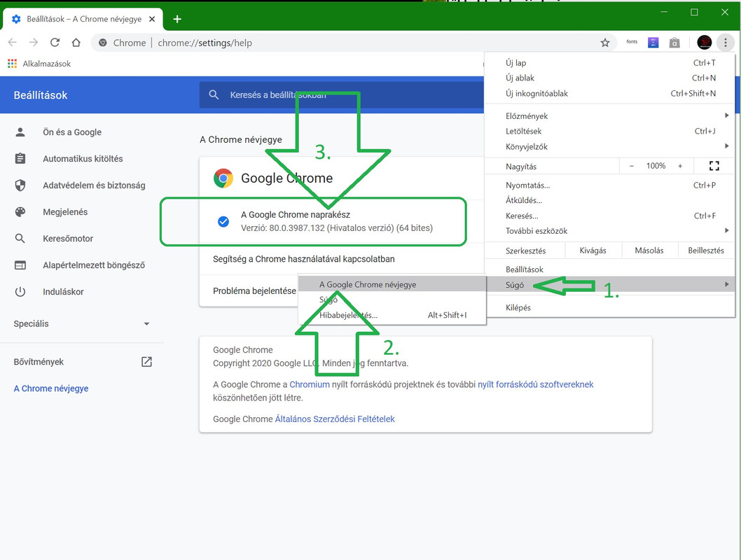Open Bővítmények external link icon

[146, 362]
